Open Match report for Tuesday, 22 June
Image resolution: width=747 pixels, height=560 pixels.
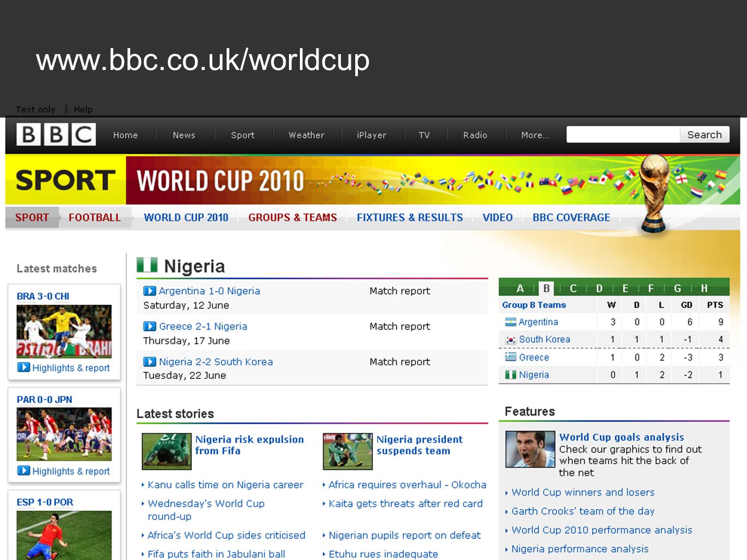tap(399, 361)
